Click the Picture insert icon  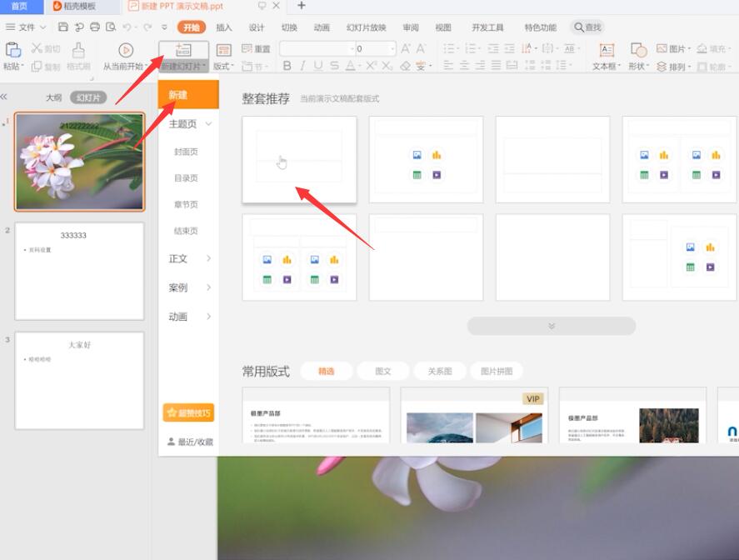pos(662,48)
